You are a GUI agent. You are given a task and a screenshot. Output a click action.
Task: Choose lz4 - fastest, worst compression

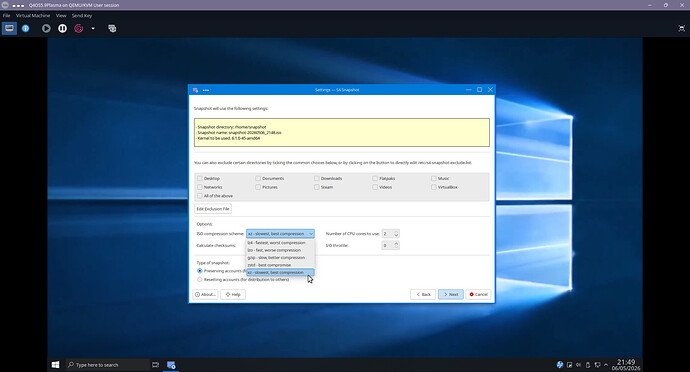(280, 243)
